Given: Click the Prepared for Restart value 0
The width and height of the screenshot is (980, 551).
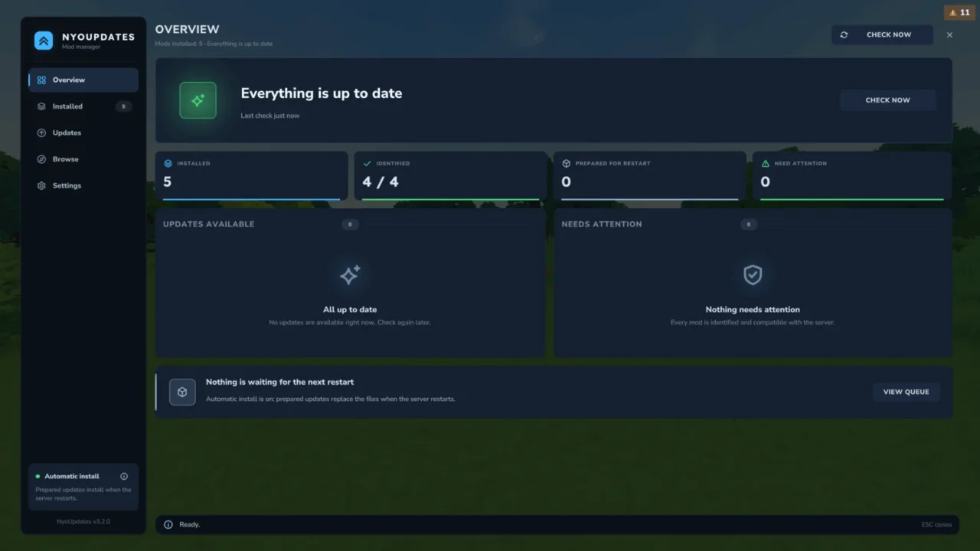Looking at the screenshot, I should [566, 182].
